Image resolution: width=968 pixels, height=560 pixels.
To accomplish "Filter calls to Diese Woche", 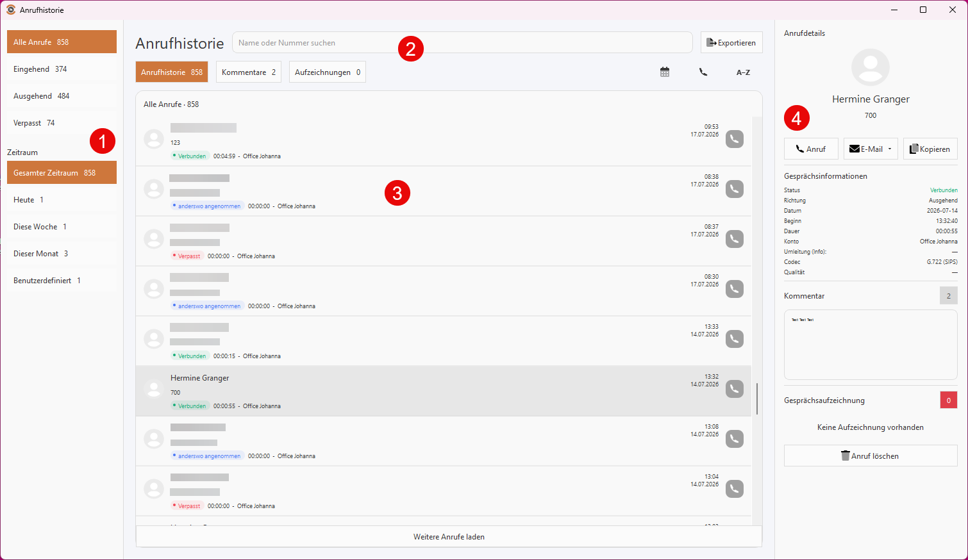I will [x=62, y=226].
